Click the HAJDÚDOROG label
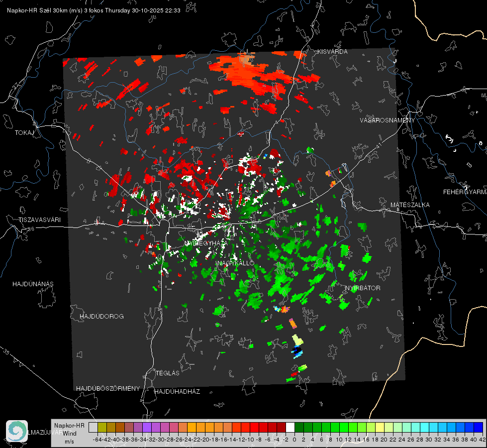 101,316
